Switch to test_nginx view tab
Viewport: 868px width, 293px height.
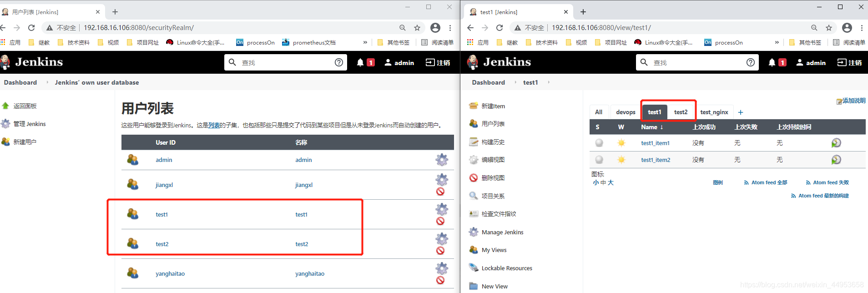714,112
